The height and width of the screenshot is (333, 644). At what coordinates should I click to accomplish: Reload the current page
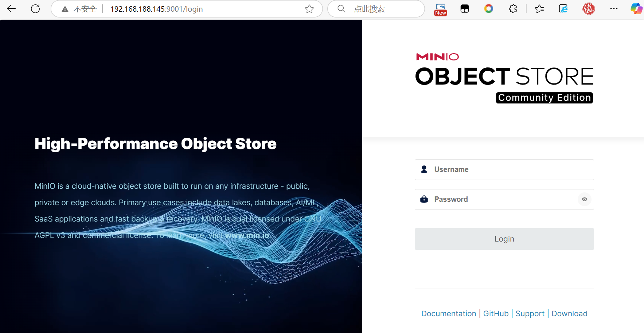pyautogui.click(x=35, y=9)
